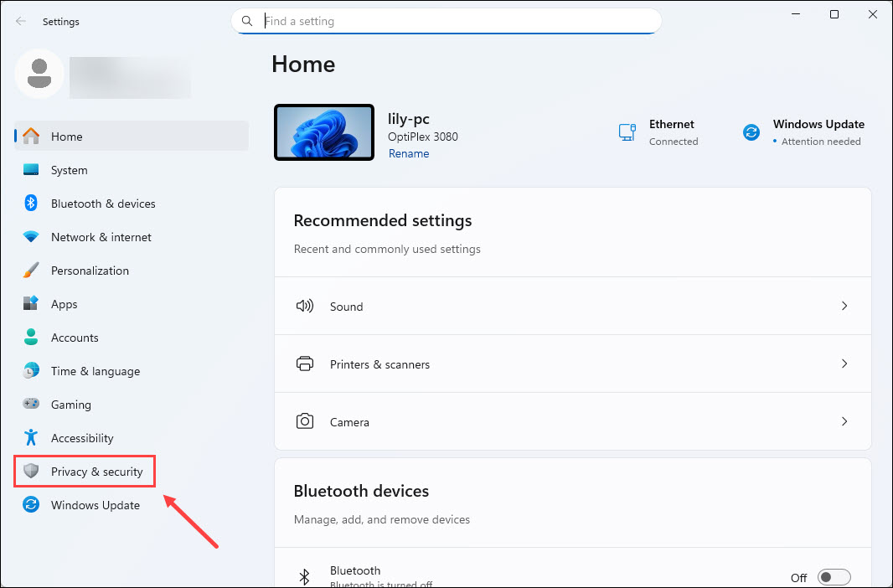
Task: Click the Rename link under lily-pc
Action: pyautogui.click(x=409, y=154)
